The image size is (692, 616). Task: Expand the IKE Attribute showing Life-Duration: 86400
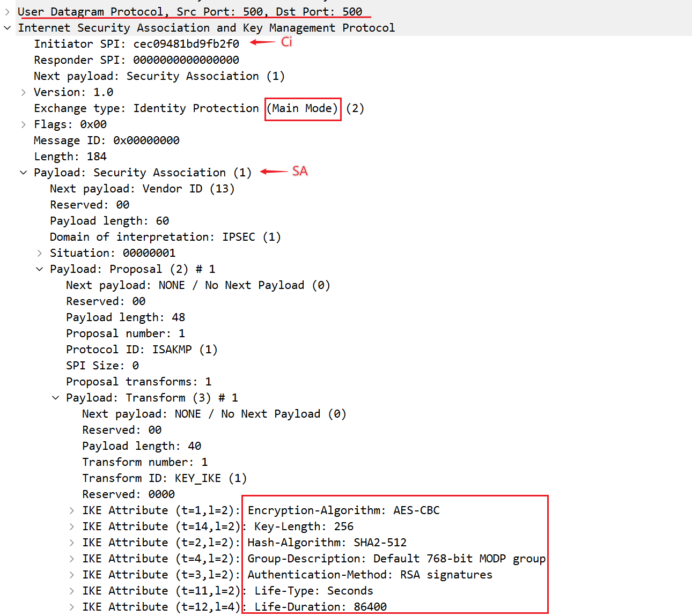pos(72,606)
